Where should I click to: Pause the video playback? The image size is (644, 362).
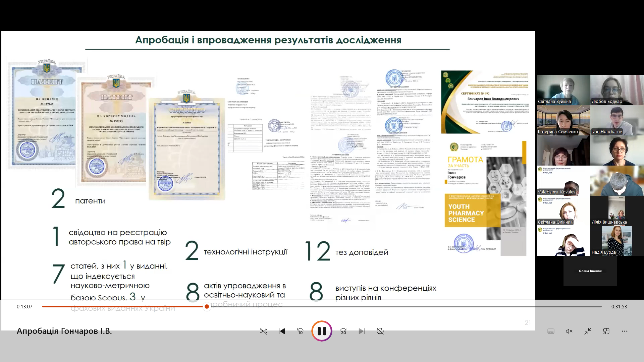tap(322, 331)
